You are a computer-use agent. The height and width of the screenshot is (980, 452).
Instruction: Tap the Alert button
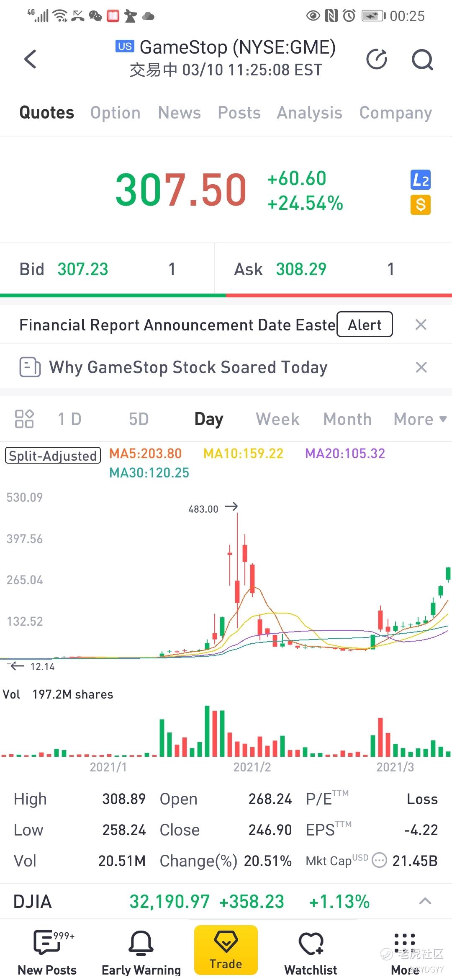[365, 324]
